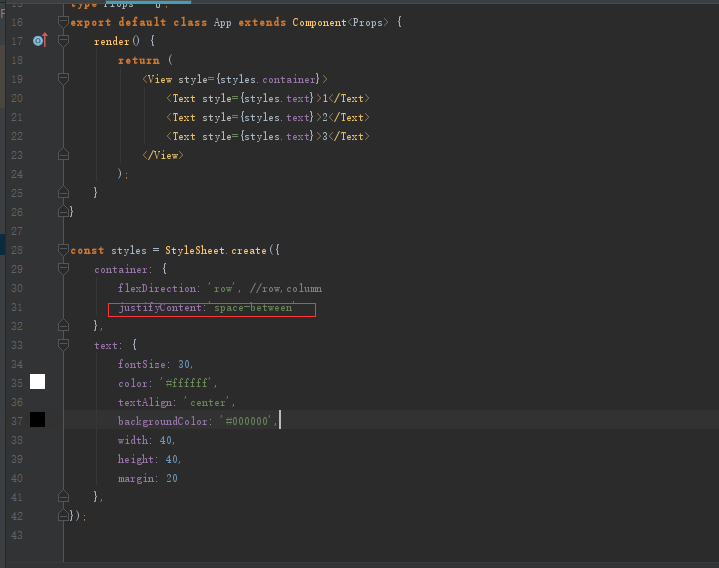
Task: Click the override gutter icon beside render()
Action: click(39, 41)
